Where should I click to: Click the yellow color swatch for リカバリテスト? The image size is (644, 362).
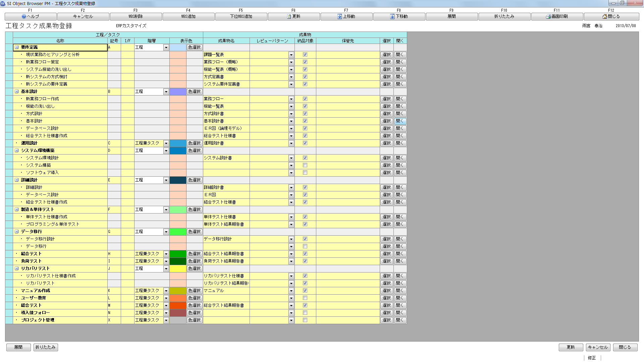pyautogui.click(x=178, y=268)
